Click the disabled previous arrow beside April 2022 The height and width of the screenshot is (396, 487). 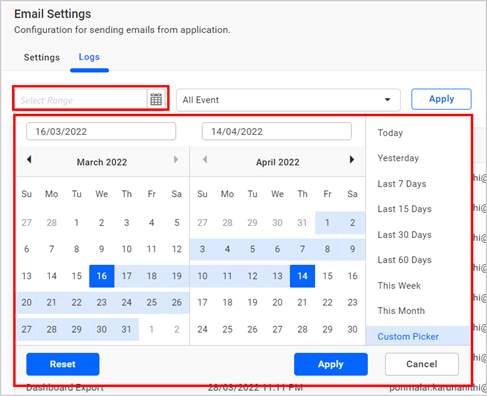205,159
